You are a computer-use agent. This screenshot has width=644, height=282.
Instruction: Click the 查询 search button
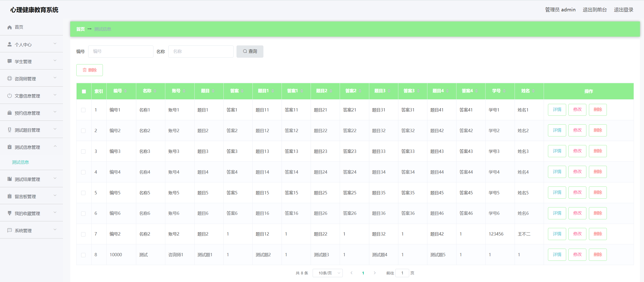(250, 51)
